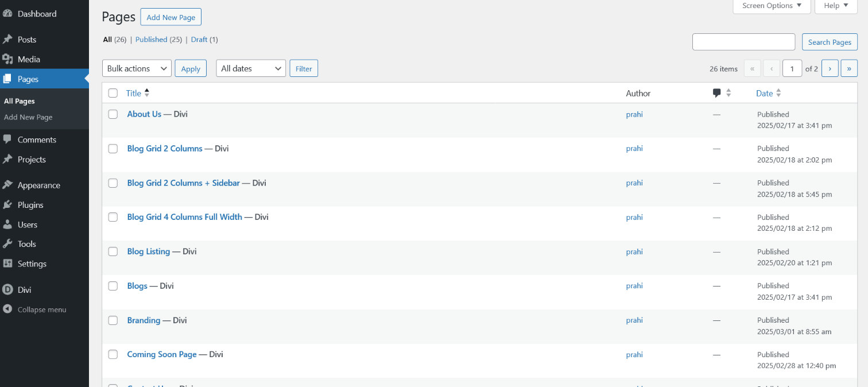Image resolution: width=868 pixels, height=387 pixels.
Task: Check the Blog Listing row checkbox
Action: coord(113,251)
